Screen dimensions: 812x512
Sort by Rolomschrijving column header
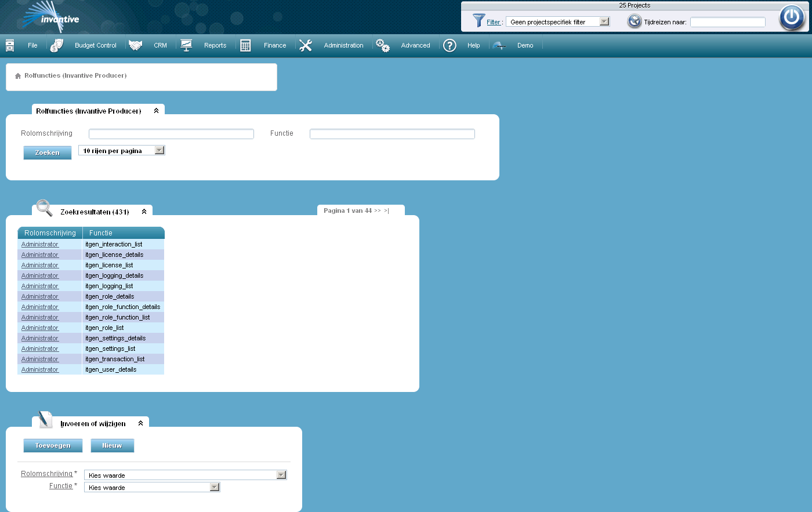pos(50,233)
